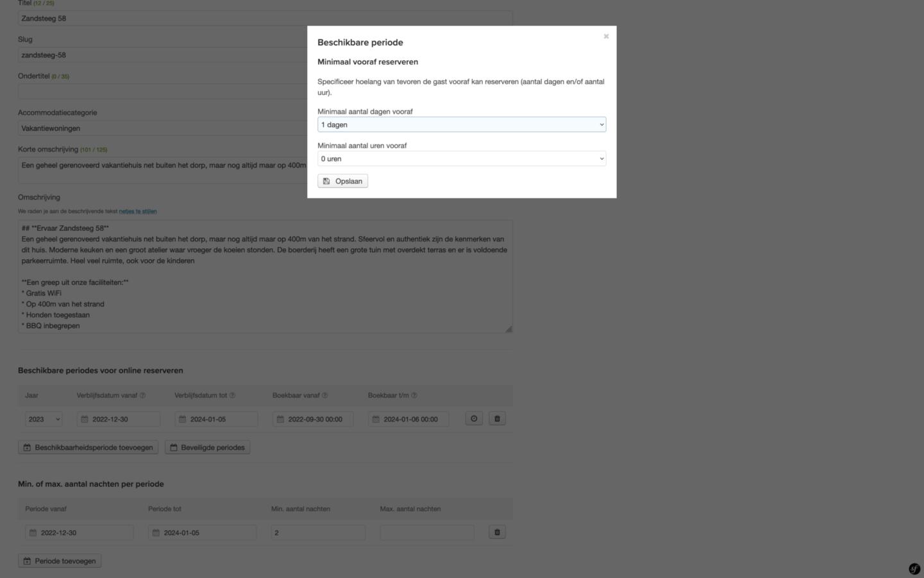Expand the Minimaal aantal uren vooraf dropdown
Image resolution: width=924 pixels, height=578 pixels.
(x=461, y=158)
